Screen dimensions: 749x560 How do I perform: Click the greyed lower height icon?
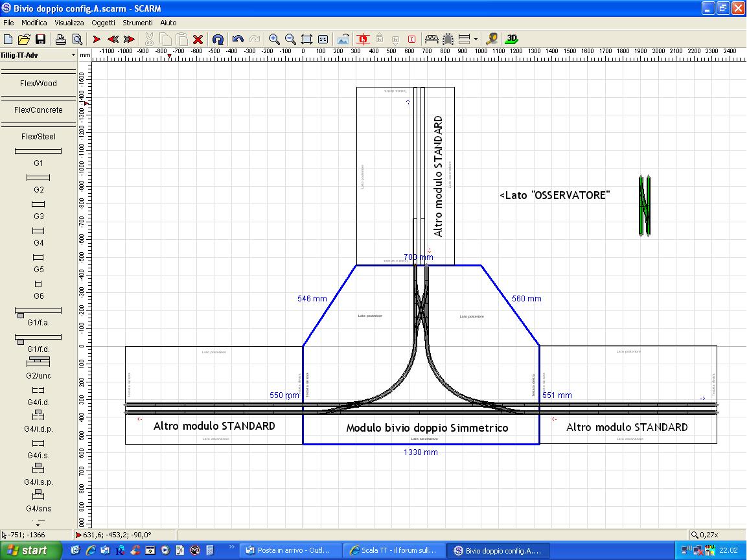[395, 40]
